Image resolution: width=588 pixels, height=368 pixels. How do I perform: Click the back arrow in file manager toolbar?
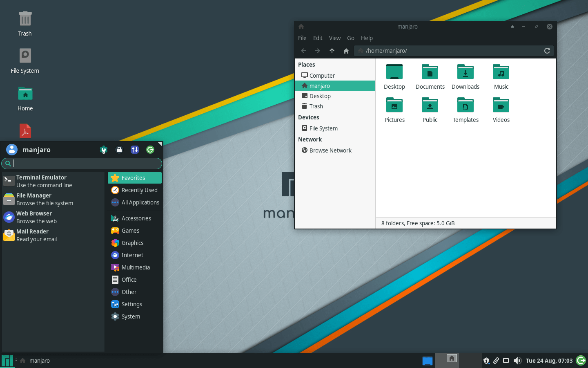coord(303,51)
